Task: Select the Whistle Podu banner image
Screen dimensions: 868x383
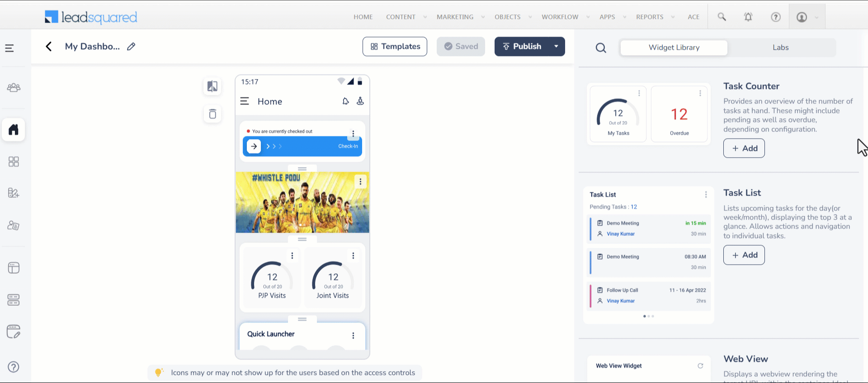Action: point(302,202)
